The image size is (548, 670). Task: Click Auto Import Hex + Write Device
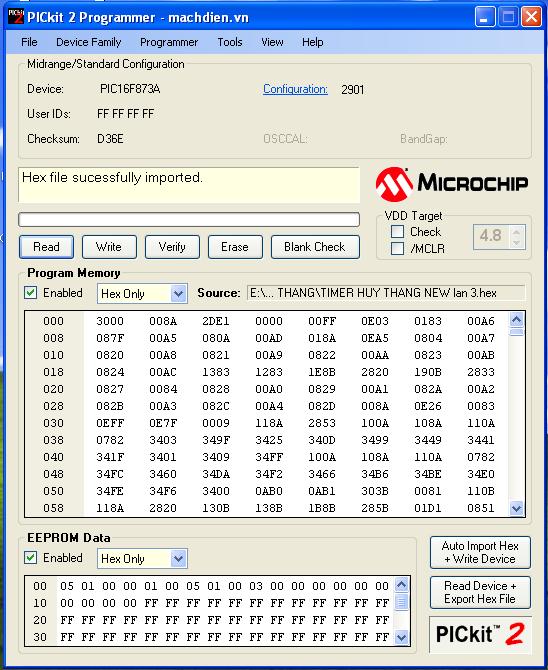point(480,552)
